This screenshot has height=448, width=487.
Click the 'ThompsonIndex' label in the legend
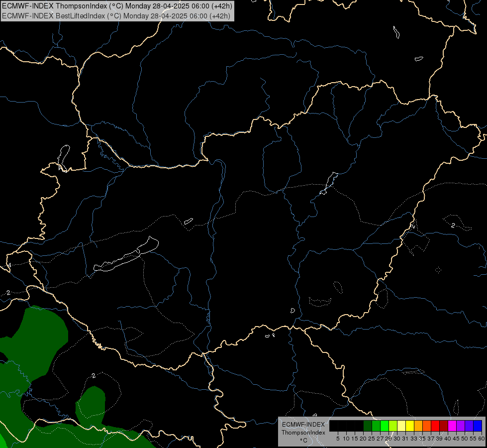[303, 433]
